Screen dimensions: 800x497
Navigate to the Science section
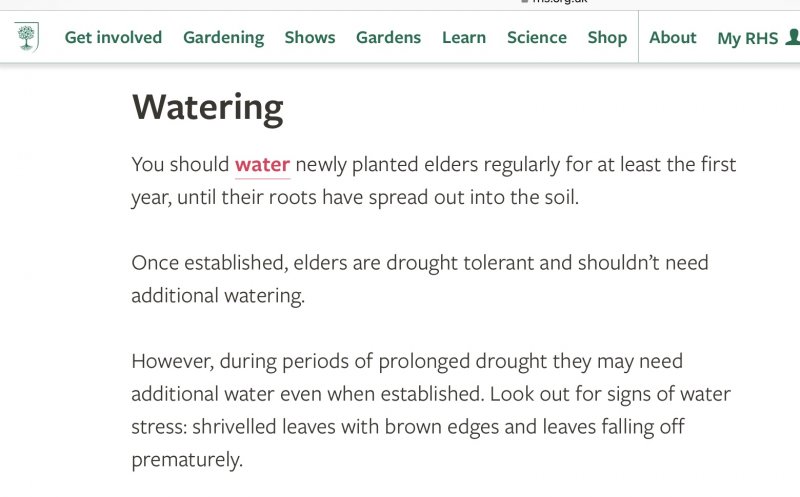click(x=537, y=38)
